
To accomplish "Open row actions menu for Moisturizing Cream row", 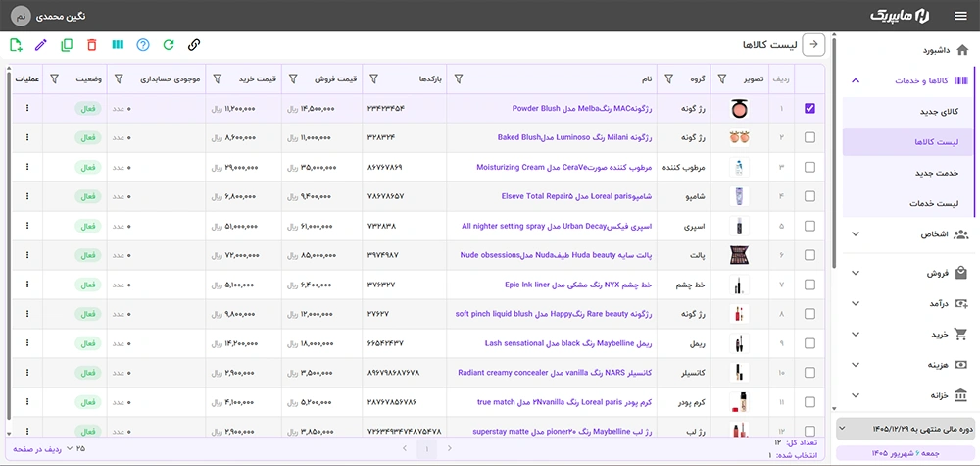I will (26, 167).
